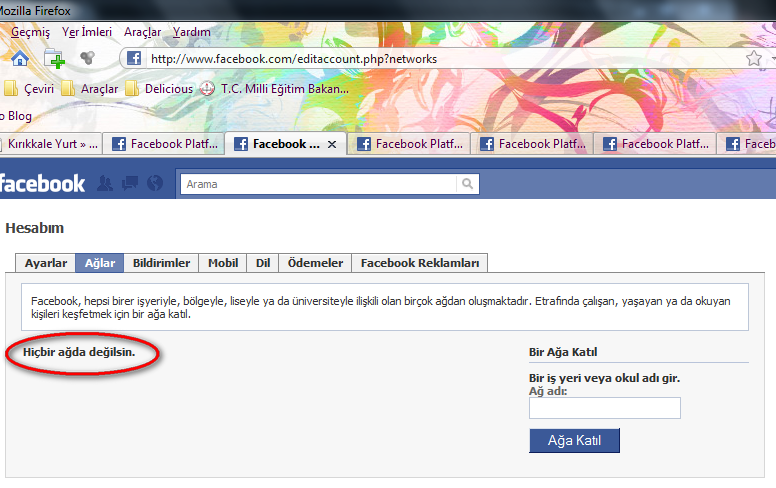Open the Delicious bookmarks folder

tap(159, 89)
